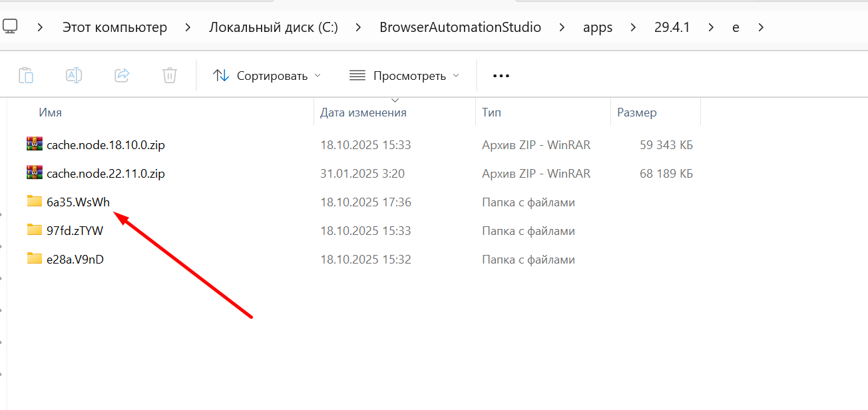Viewport: 868px width, 410px height.
Task: Click the rename icon in toolbar
Action: click(x=74, y=75)
